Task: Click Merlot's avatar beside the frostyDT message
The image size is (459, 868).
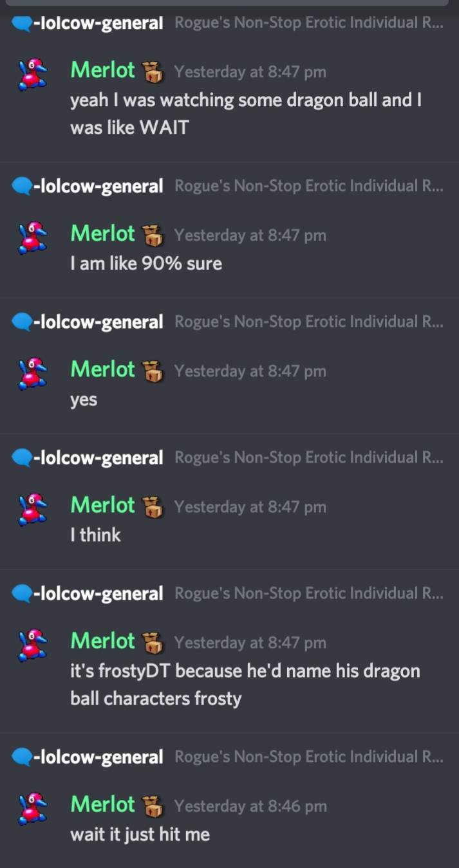Action: [30, 643]
